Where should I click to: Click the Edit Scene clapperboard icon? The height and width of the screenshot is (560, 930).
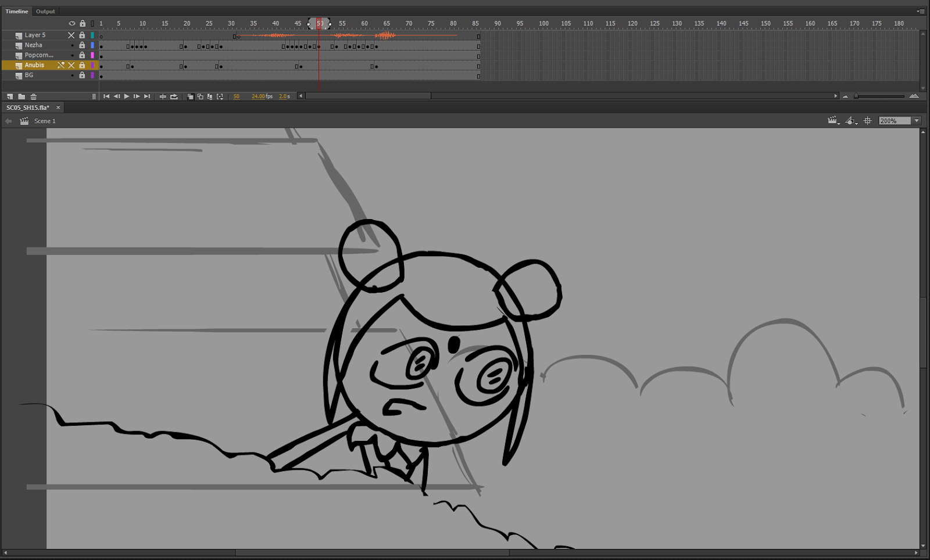coord(834,121)
